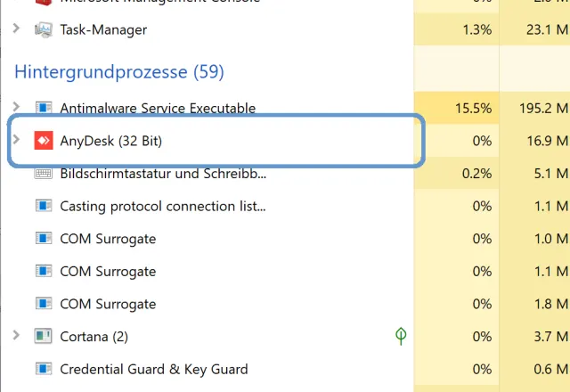Select the Bildschirmtastatur und Schreibb... process
Screen dimensions: 570x392
click(x=162, y=174)
